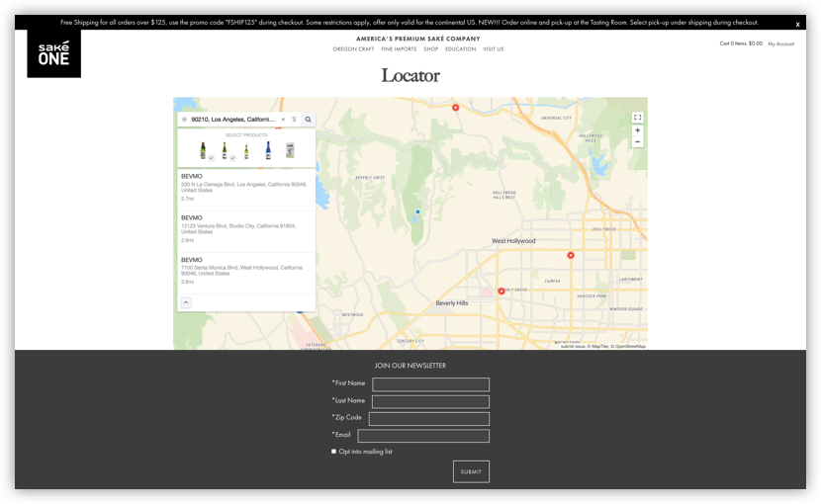Click the Zip Code newsletter field
The width and height of the screenshot is (821, 504).
coord(429,419)
